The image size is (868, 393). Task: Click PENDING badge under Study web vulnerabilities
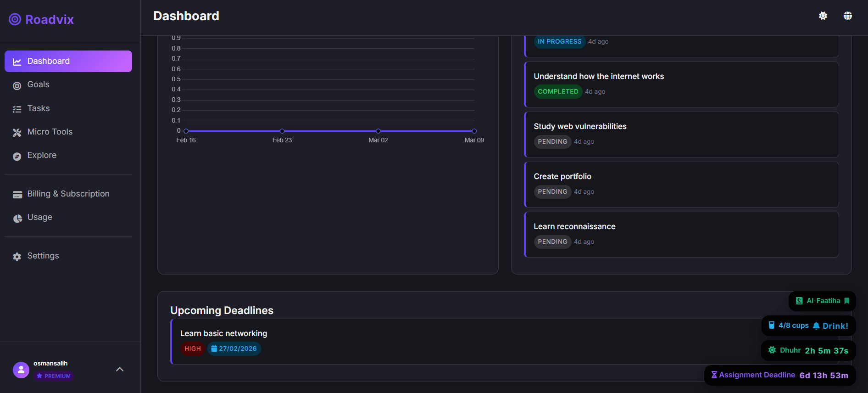point(552,141)
